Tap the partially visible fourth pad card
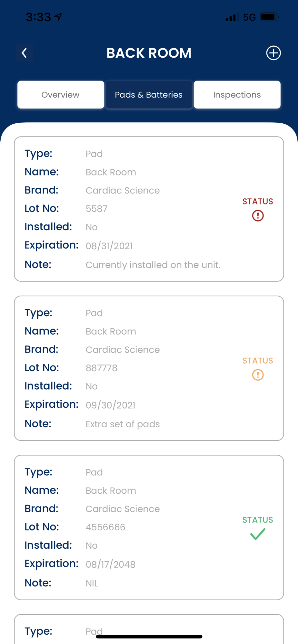 149,629
